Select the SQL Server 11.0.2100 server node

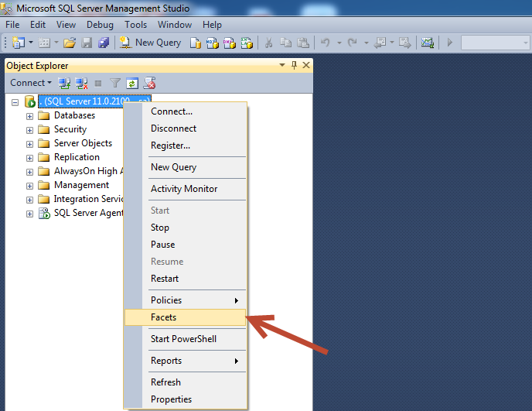94,101
